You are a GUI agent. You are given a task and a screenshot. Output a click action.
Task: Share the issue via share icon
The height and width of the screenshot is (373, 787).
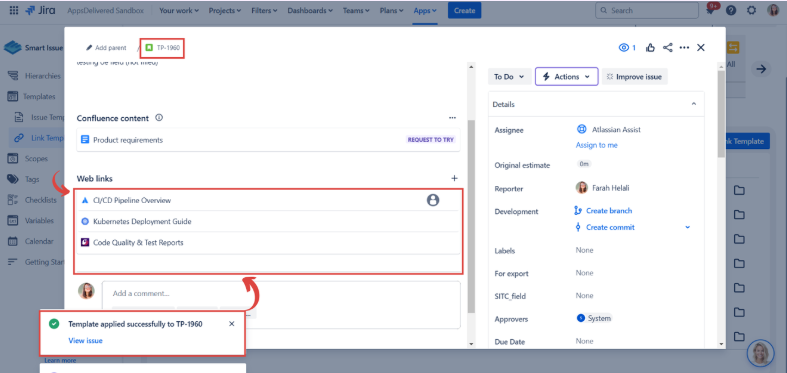coord(668,48)
